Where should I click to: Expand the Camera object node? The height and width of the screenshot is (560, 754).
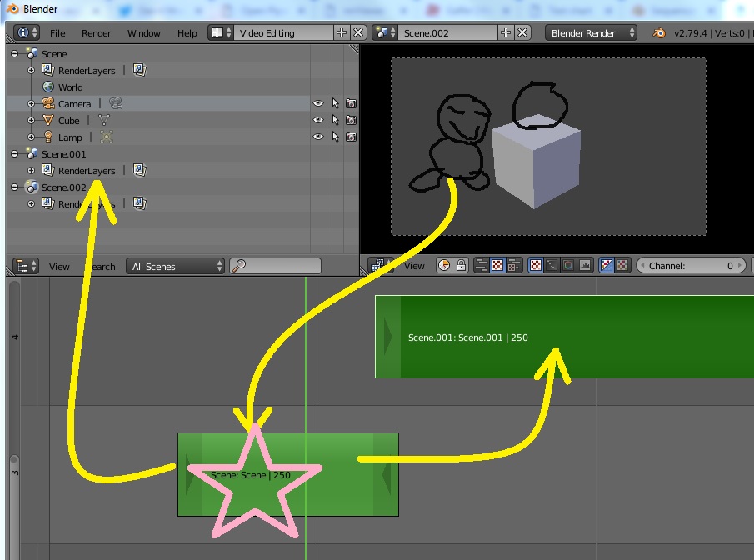click(32, 103)
